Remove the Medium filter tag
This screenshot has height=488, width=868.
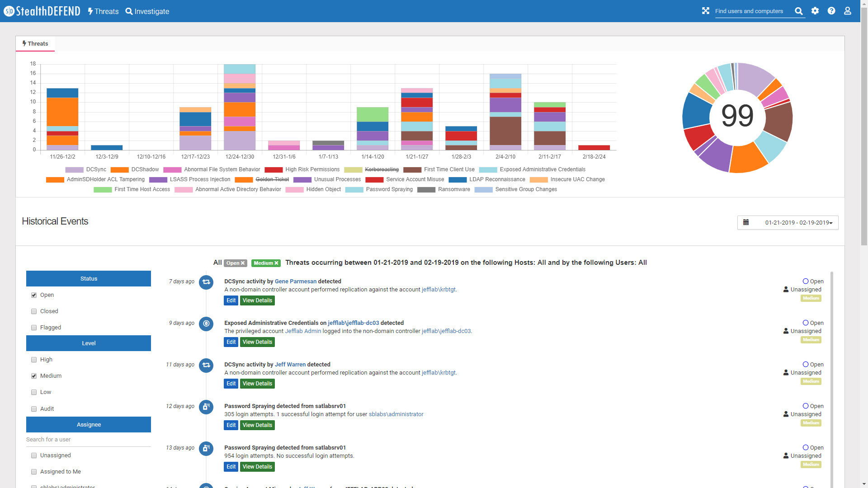tap(276, 263)
